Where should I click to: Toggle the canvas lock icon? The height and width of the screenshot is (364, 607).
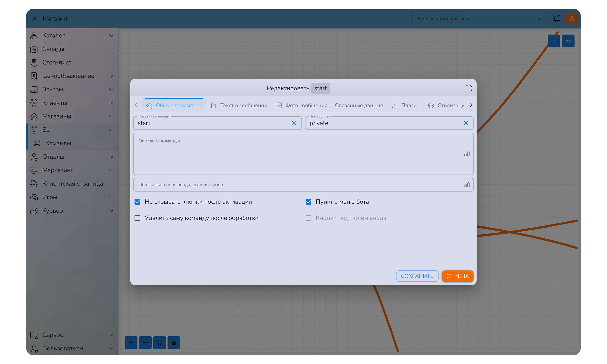(x=174, y=343)
